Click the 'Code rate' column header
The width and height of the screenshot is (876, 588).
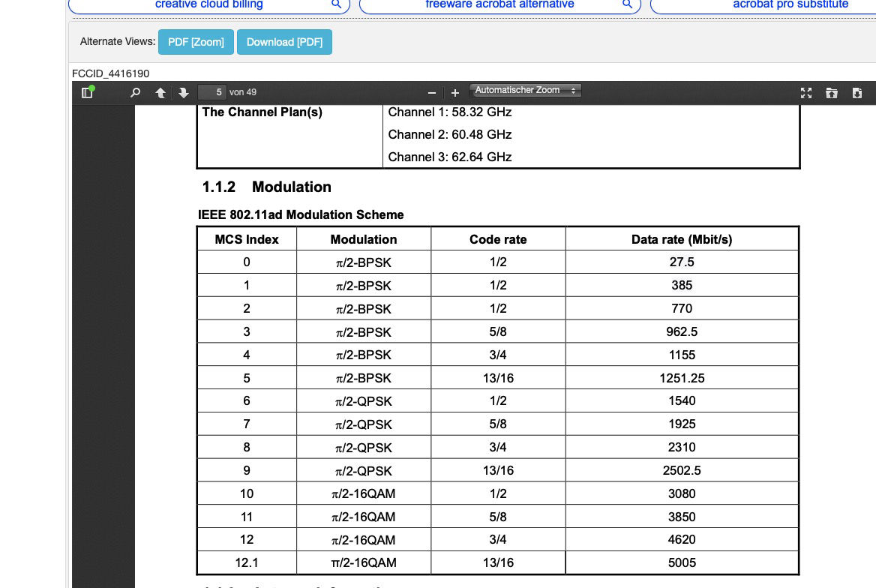pyautogui.click(x=498, y=239)
